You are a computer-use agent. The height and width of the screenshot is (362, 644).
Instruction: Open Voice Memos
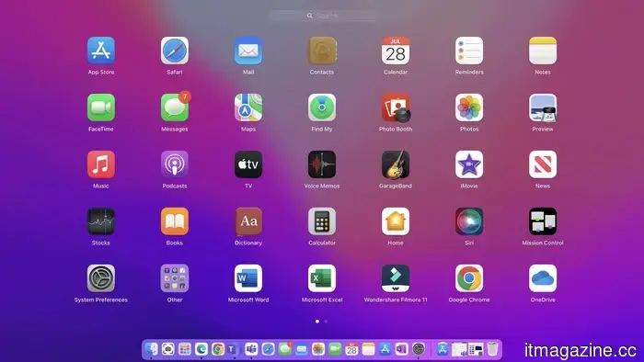coord(322,164)
